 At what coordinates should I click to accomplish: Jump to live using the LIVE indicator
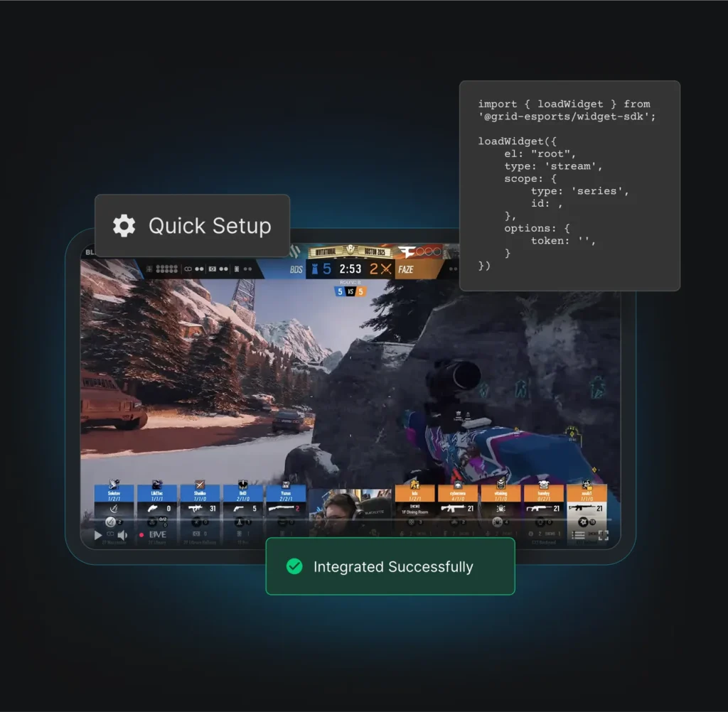pyautogui.click(x=153, y=534)
